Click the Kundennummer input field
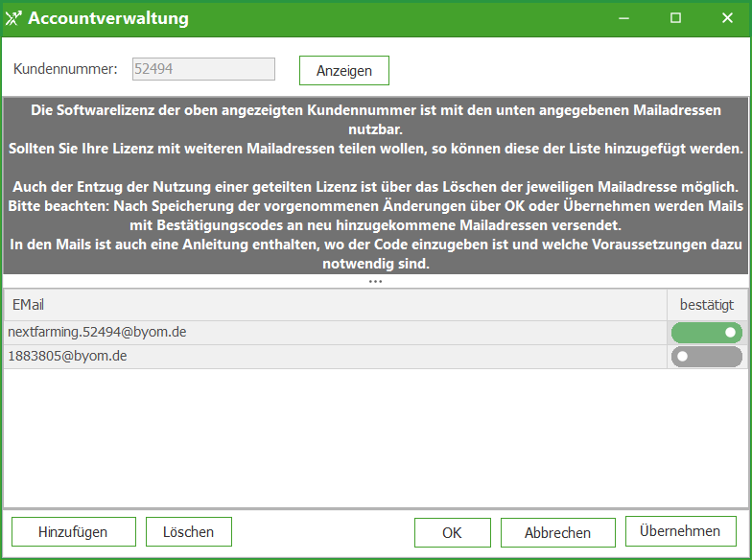Image resolution: width=752 pixels, height=560 pixels. [x=203, y=69]
